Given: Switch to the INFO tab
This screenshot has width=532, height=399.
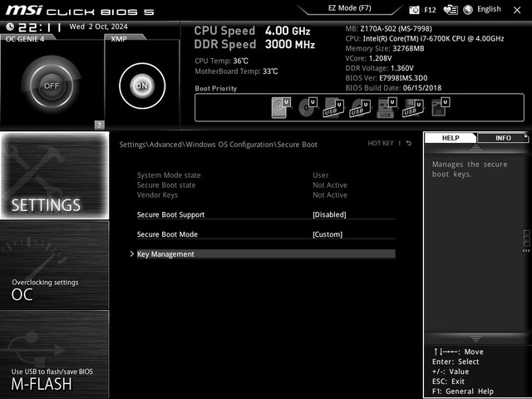Looking at the screenshot, I should click(503, 138).
